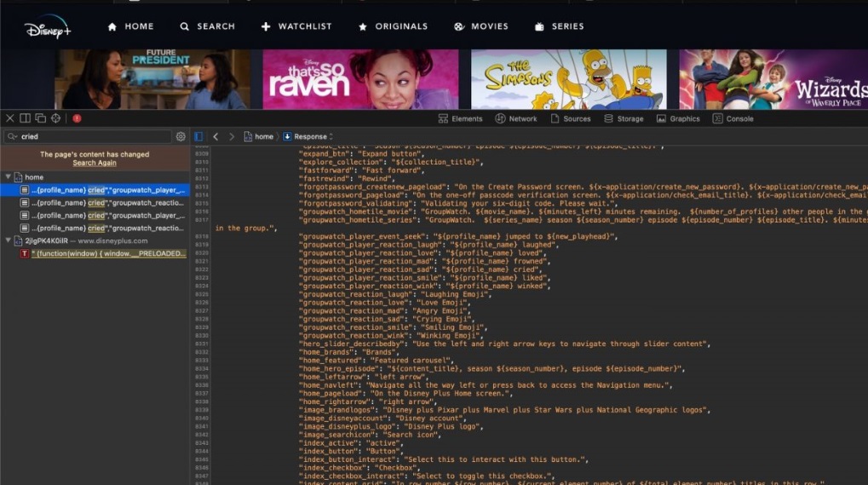Switch to the Network tab
868x485 pixels.
(516, 118)
